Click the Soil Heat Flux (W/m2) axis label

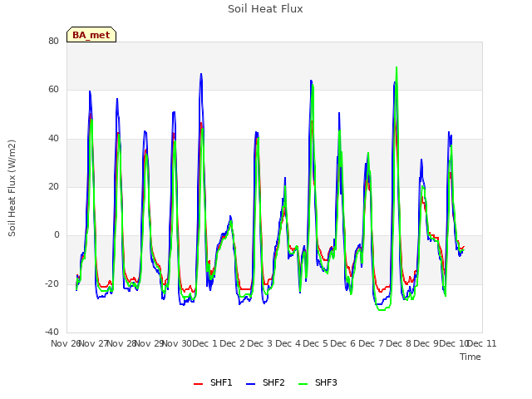[12, 188]
